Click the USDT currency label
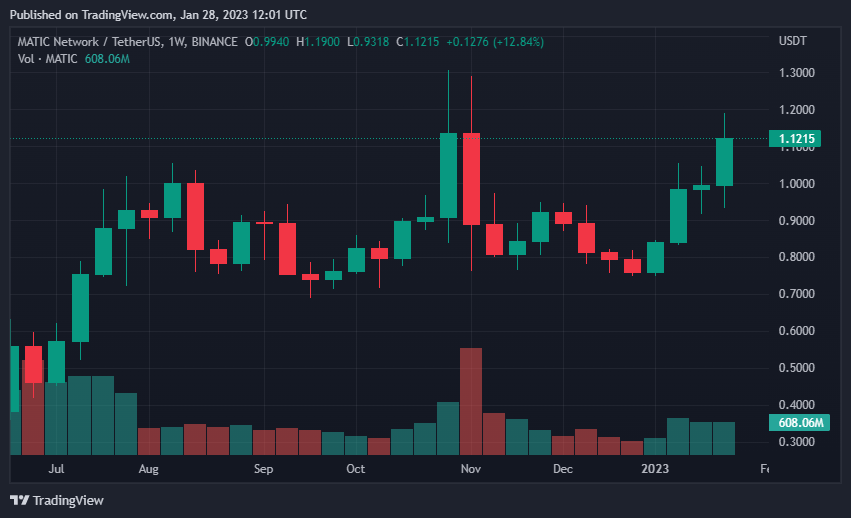851x518 pixels. [792, 41]
